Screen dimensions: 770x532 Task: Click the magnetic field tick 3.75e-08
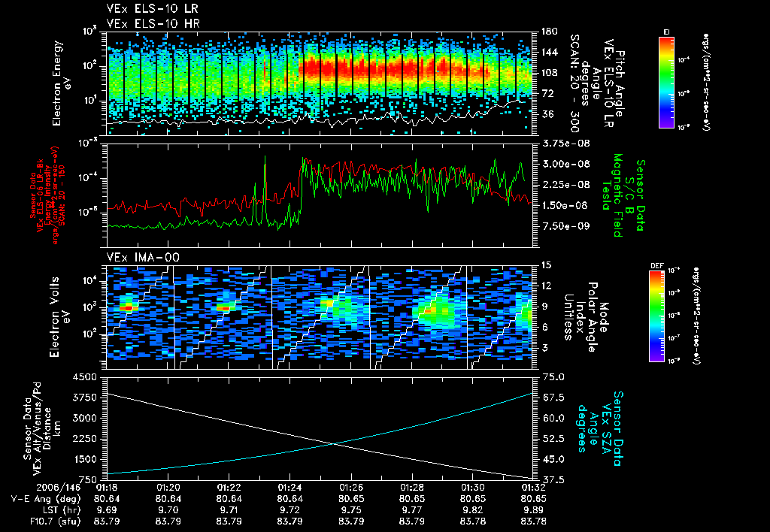click(x=565, y=144)
